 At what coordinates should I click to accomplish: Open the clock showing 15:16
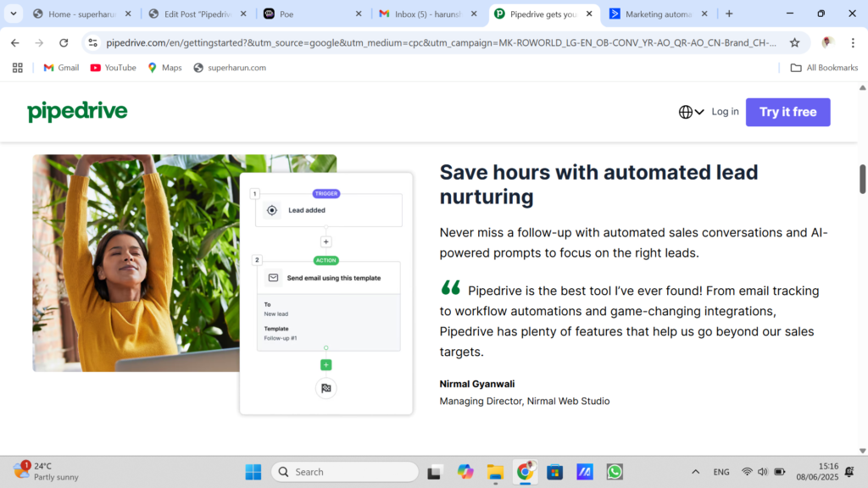[x=818, y=471]
